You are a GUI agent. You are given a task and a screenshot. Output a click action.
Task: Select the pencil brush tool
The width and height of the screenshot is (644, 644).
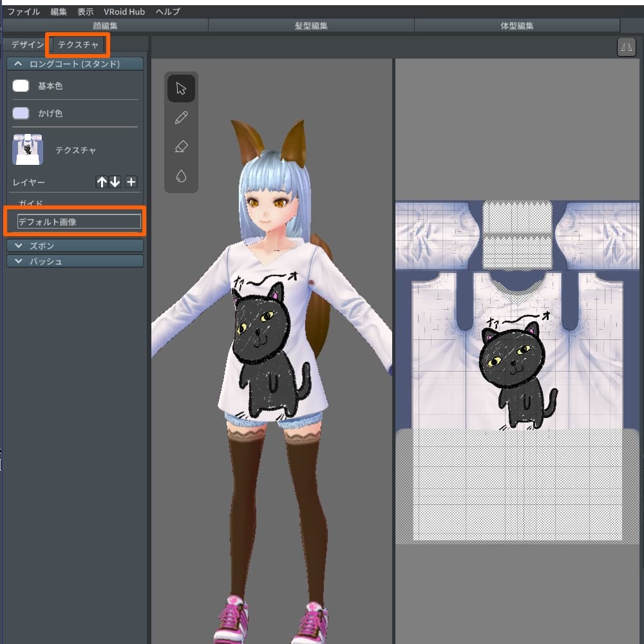click(x=181, y=117)
